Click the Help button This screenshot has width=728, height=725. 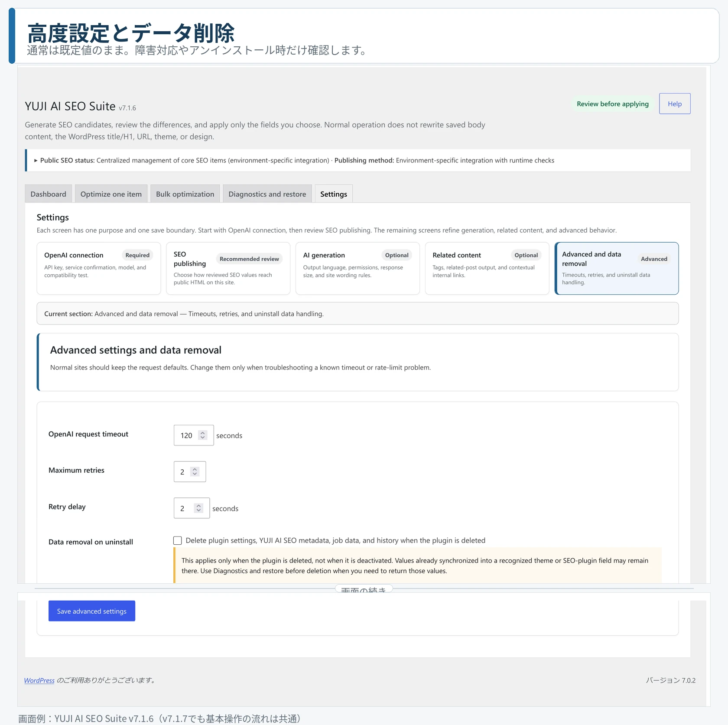point(675,104)
